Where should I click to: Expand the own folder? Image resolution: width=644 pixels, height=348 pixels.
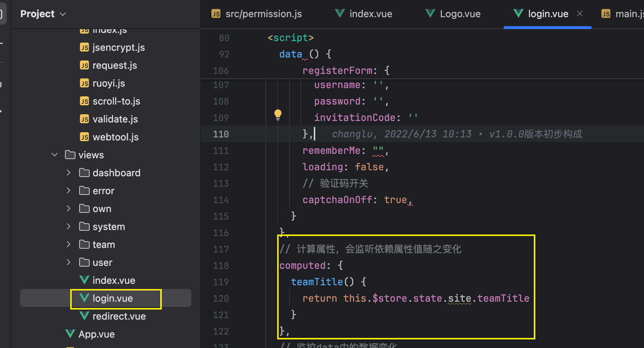[68, 208]
